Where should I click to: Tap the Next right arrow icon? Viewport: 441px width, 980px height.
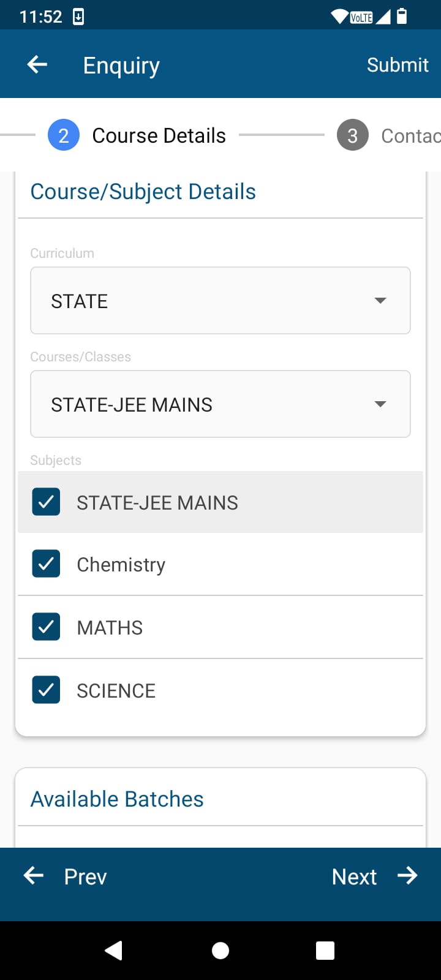click(407, 876)
